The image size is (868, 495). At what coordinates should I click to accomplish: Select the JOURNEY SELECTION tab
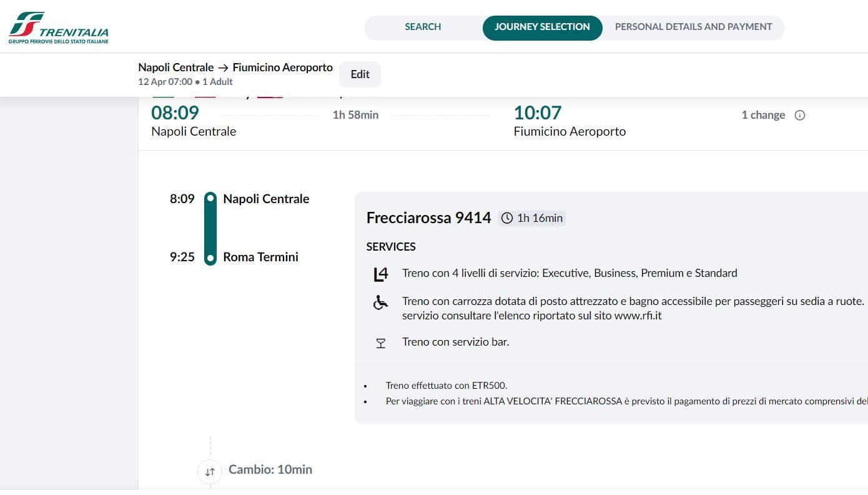[542, 27]
